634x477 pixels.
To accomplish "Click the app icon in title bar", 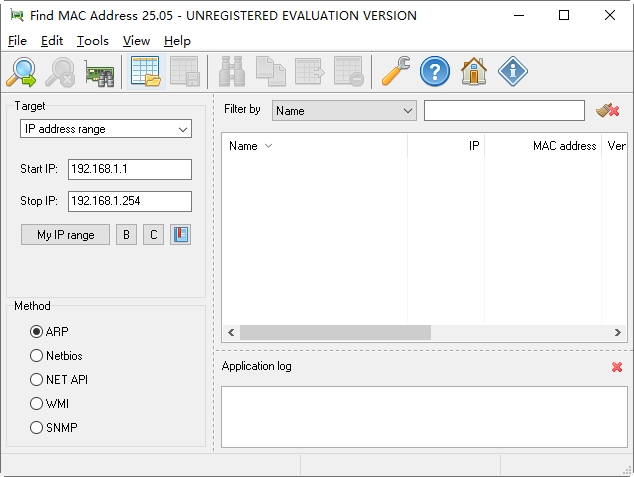I will click(x=17, y=15).
